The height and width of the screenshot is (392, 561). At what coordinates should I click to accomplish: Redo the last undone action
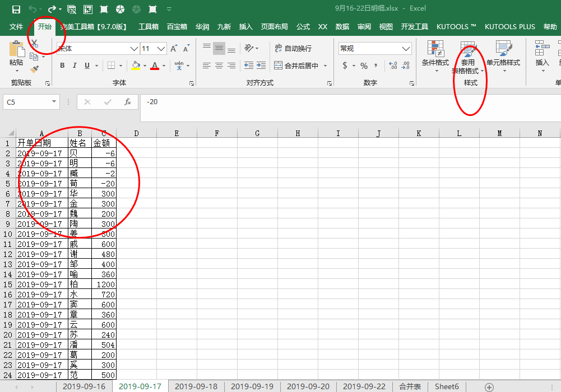pos(52,10)
